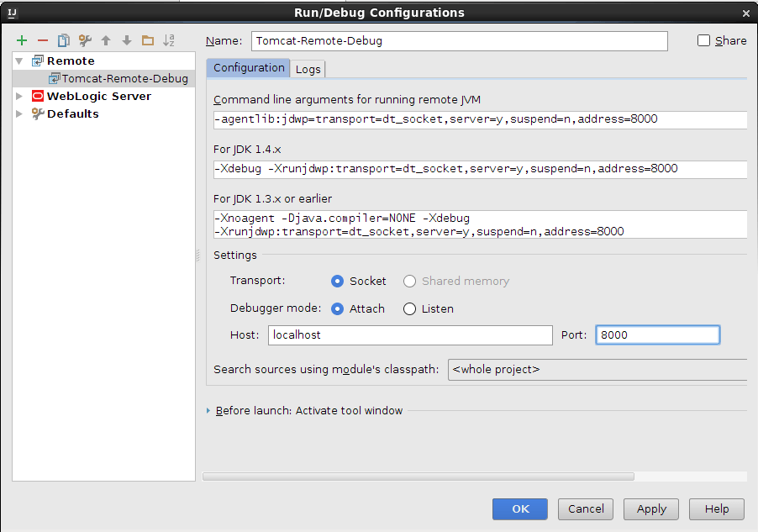
Task: Select the Socket transport radio button
Action: coord(338,282)
